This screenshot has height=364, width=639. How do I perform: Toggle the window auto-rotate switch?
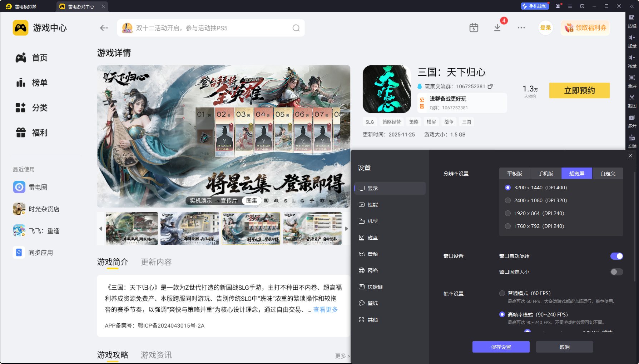pos(616,256)
